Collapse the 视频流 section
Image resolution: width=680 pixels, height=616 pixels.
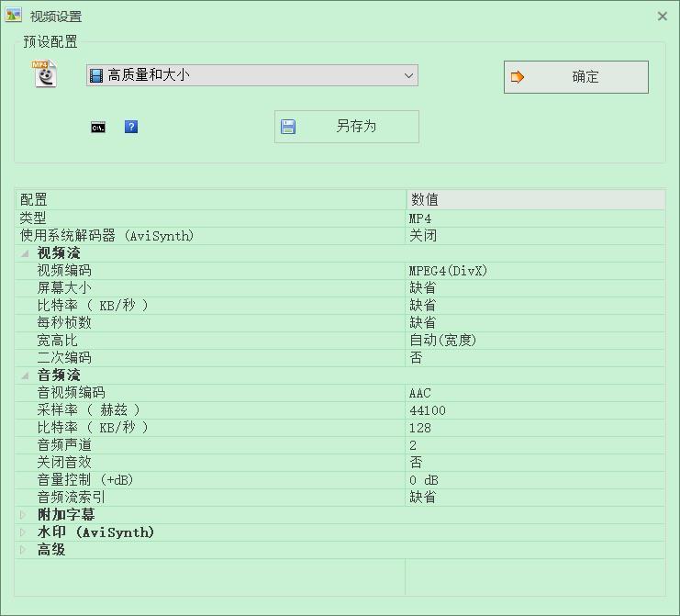(x=25, y=253)
